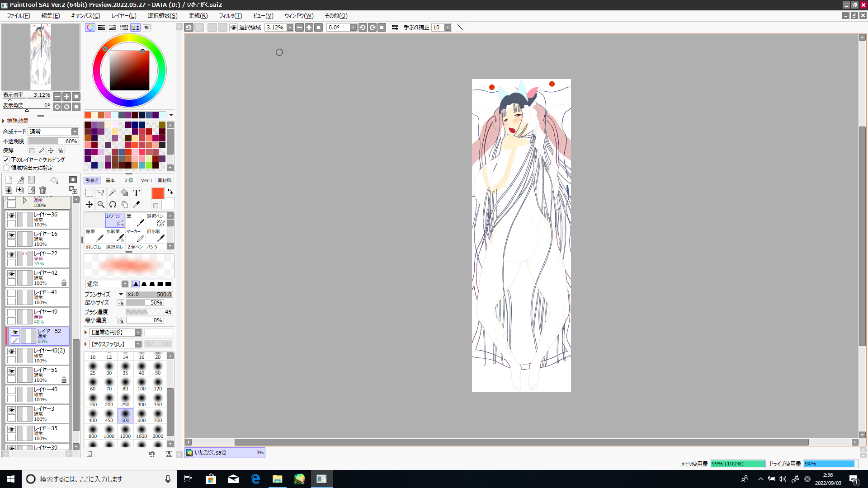Open キャンバス(C) menu
The width and height of the screenshot is (868, 488).
click(x=85, y=16)
